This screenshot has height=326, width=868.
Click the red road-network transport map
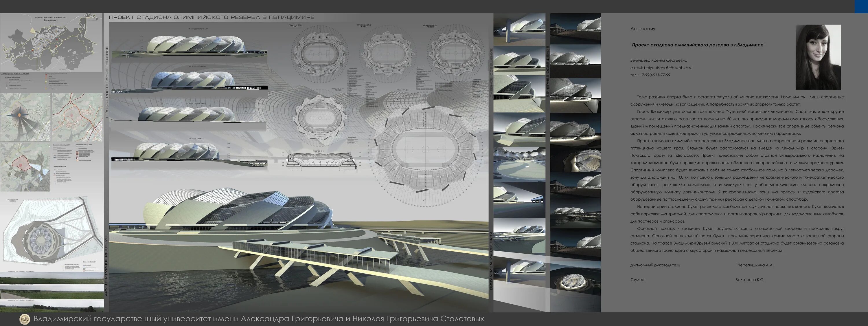coord(77,117)
